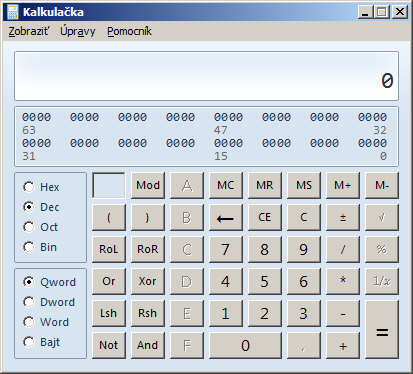
Task: Select Dec number base
Action: pyautogui.click(x=41, y=207)
